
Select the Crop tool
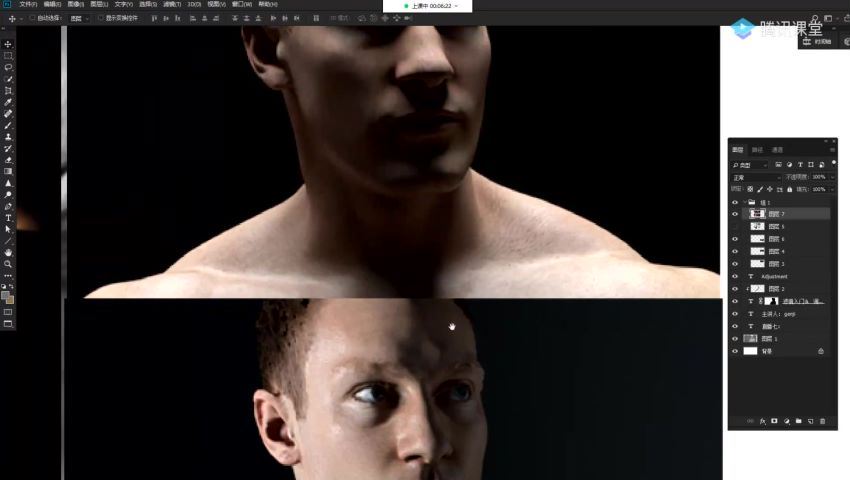pos(8,91)
